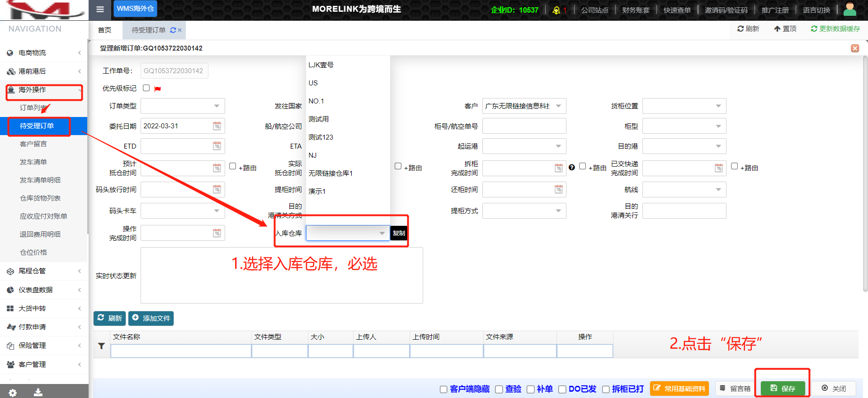Check the 查验 checkbox

click(x=499, y=389)
